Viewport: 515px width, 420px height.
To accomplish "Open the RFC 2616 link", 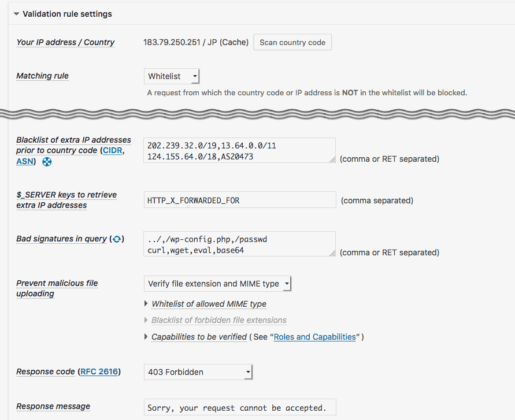I will point(99,372).
